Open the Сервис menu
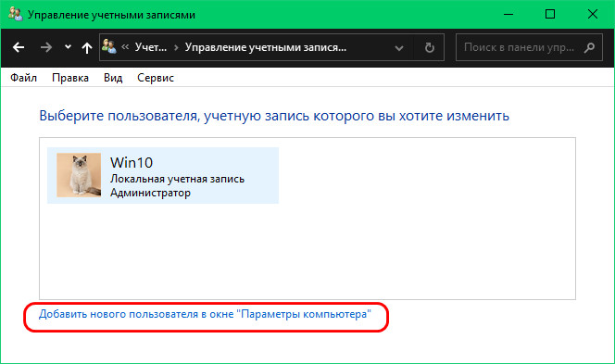The image size is (615, 364). tap(156, 78)
